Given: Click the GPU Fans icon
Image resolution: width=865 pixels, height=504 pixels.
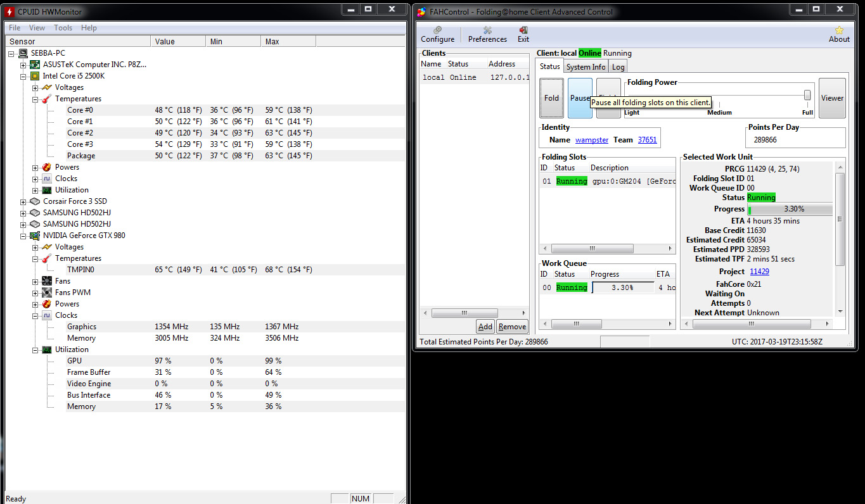Looking at the screenshot, I should [47, 281].
